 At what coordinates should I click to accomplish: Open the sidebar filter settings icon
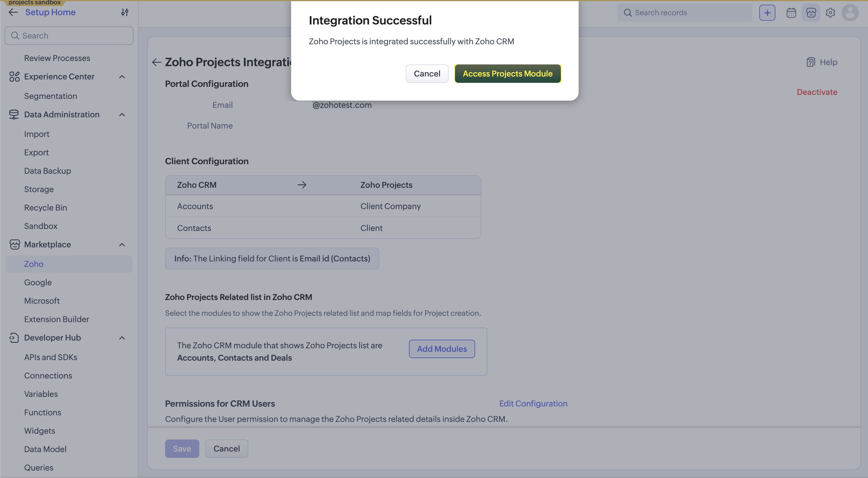pos(125,12)
